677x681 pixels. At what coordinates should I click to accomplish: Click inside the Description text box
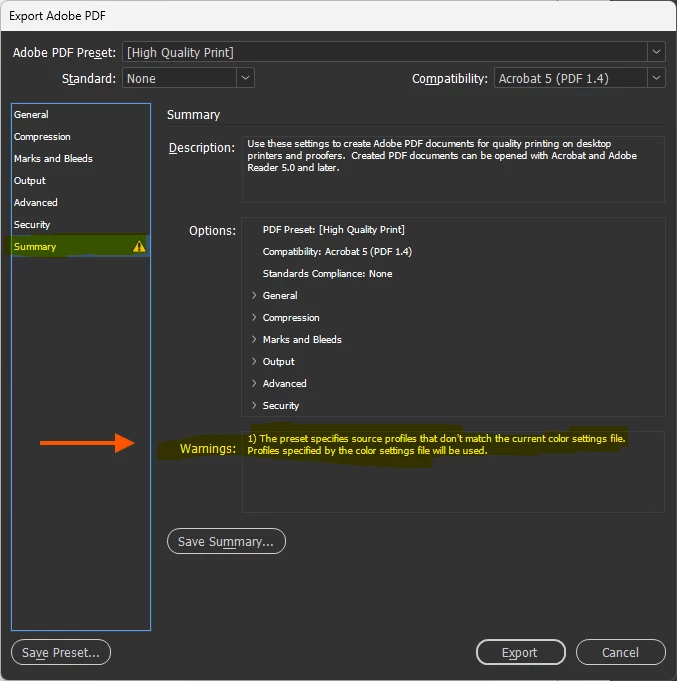pyautogui.click(x=453, y=169)
